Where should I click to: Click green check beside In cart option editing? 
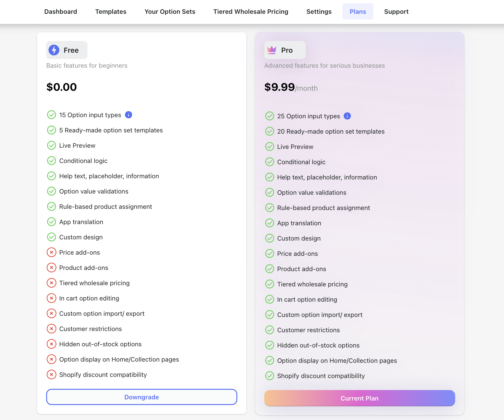coord(270,299)
